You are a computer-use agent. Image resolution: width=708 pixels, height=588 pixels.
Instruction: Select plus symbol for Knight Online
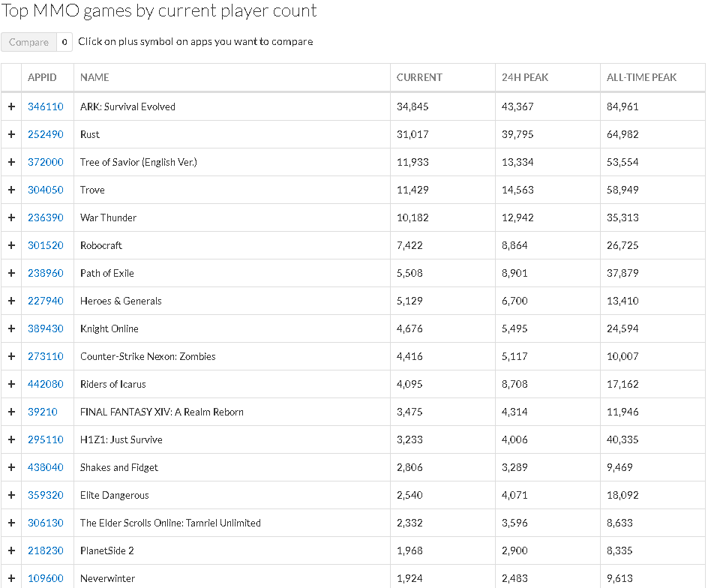(x=11, y=328)
